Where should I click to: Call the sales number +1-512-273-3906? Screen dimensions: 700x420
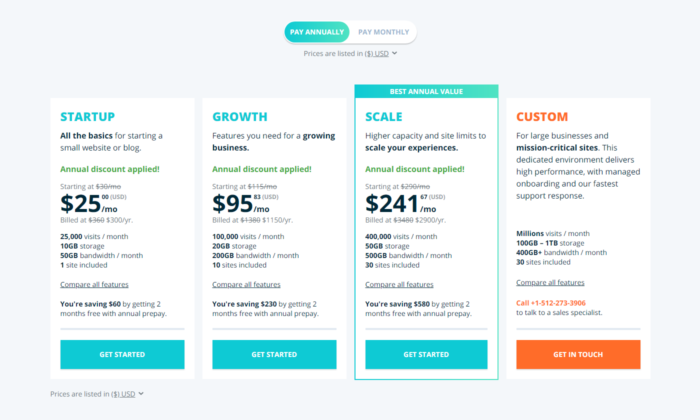(551, 303)
